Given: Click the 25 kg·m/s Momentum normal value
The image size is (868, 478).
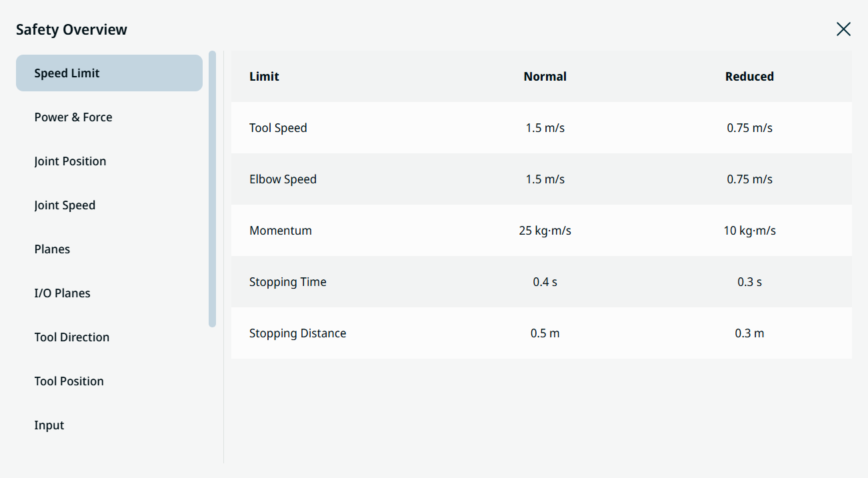Looking at the screenshot, I should (x=545, y=231).
